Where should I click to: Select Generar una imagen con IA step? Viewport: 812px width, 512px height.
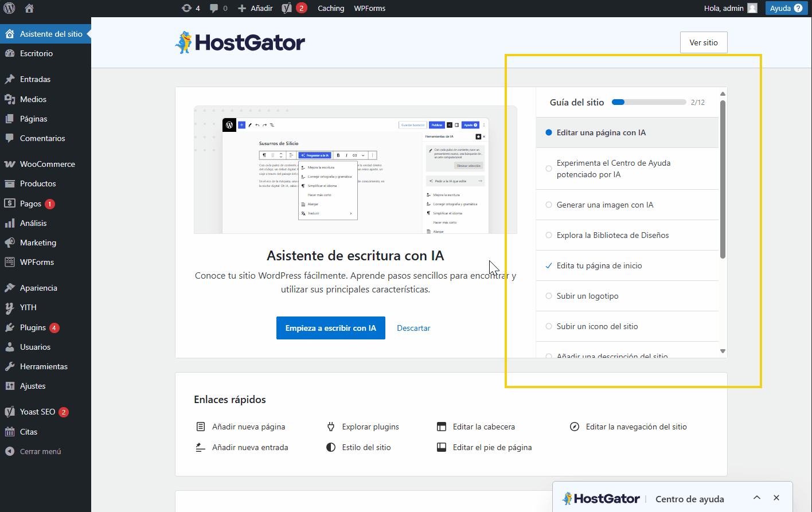627,205
